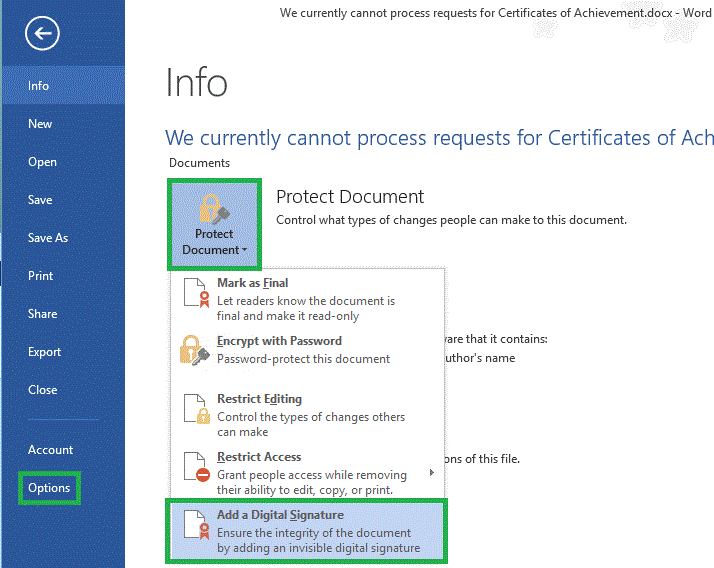Choose Save As in the sidebar
This screenshot has height=568, width=714.
coord(48,238)
